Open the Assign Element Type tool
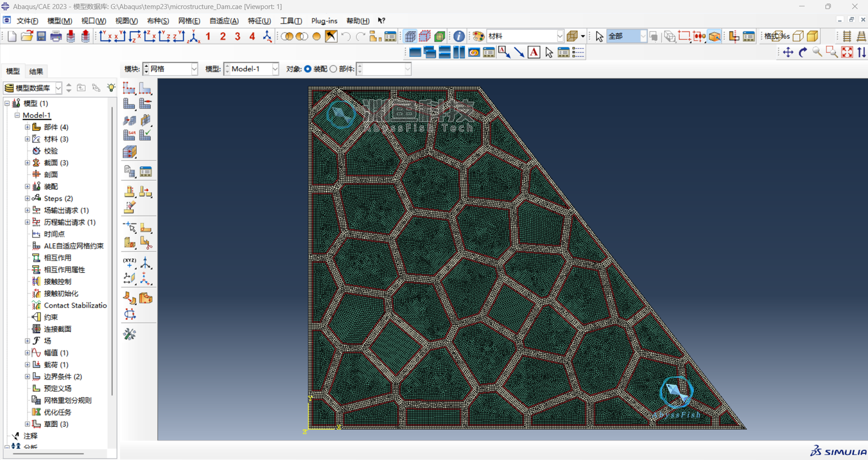This screenshot has height=460, width=868. coord(129,135)
